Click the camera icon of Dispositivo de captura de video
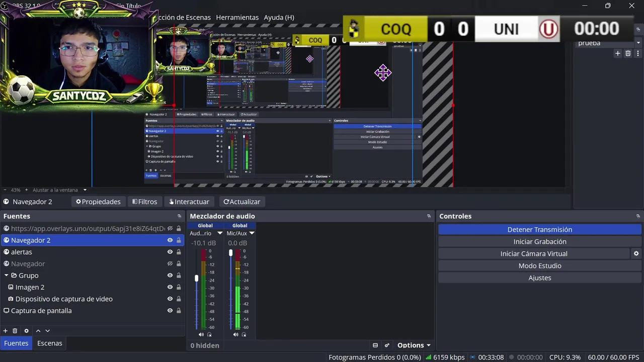 pos(11,299)
